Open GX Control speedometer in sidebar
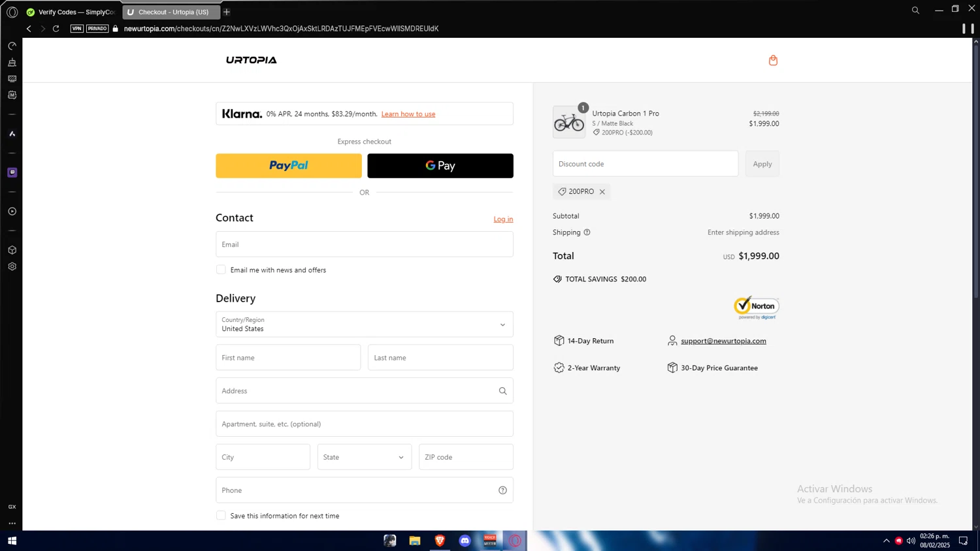Viewport: 980px width, 551px height. [12, 46]
